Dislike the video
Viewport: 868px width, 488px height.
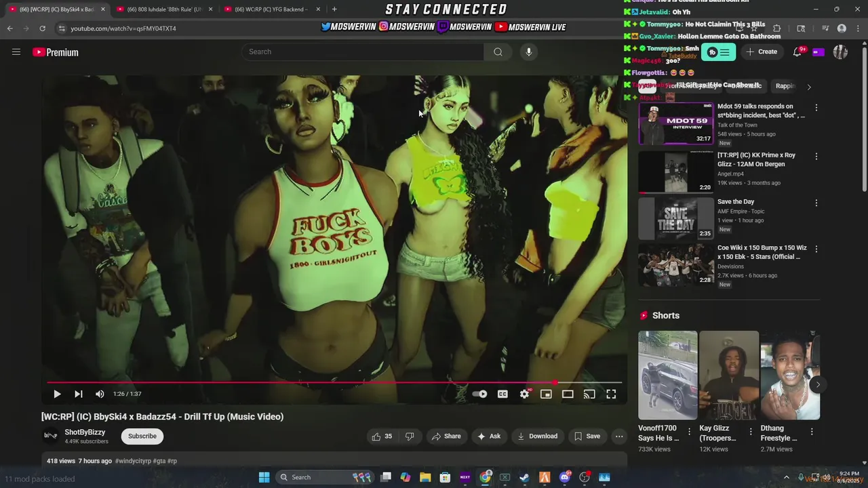(409, 436)
